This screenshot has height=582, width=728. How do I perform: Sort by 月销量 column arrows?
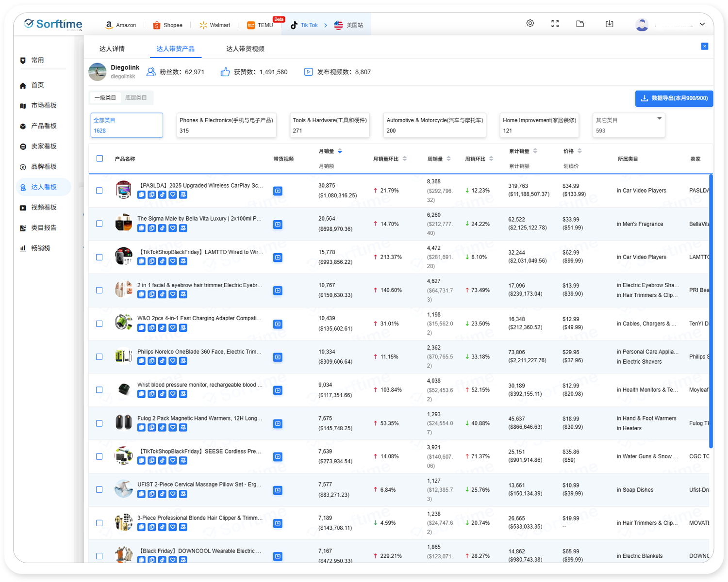(340, 151)
